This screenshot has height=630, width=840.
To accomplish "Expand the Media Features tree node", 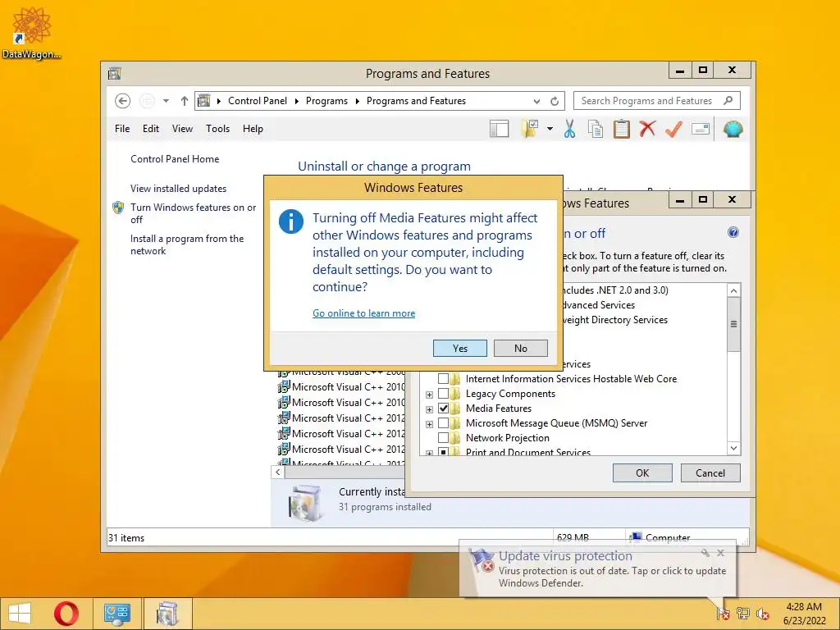I will pyautogui.click(x=429, y=409).
